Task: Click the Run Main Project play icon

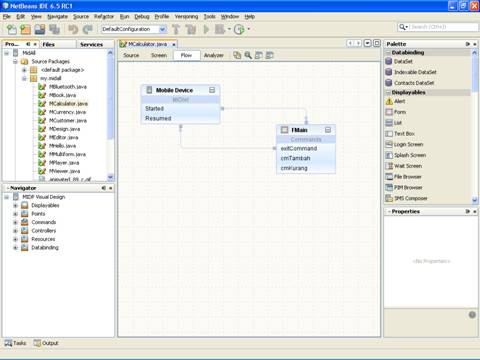Action: pos(206,30)
